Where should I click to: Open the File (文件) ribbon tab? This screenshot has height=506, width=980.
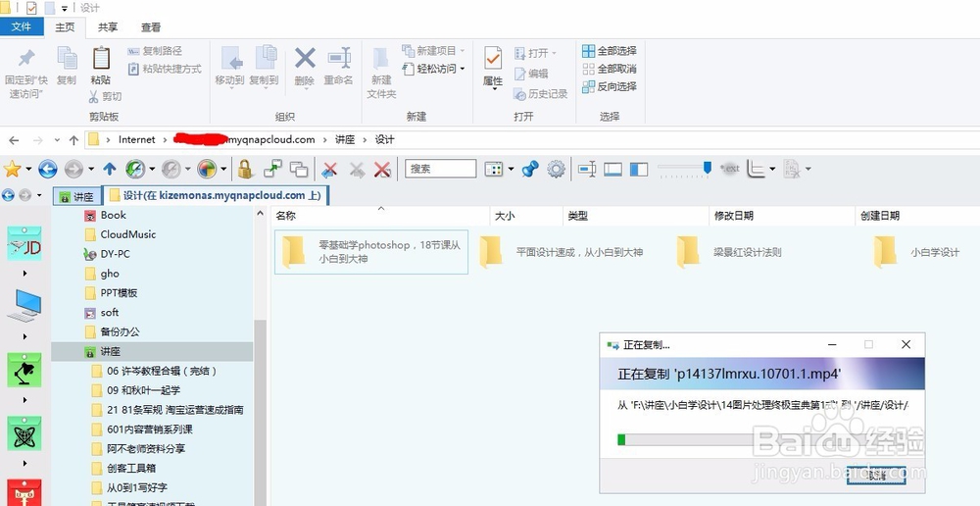click(22, 26)
